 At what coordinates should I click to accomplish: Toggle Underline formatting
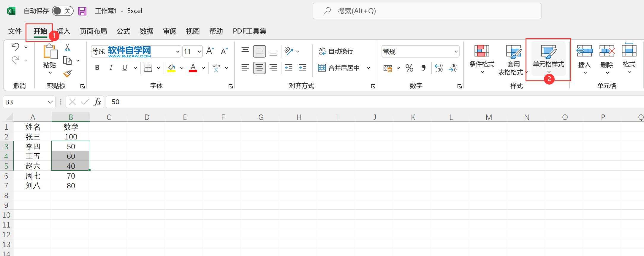click(x=125, y=68)
